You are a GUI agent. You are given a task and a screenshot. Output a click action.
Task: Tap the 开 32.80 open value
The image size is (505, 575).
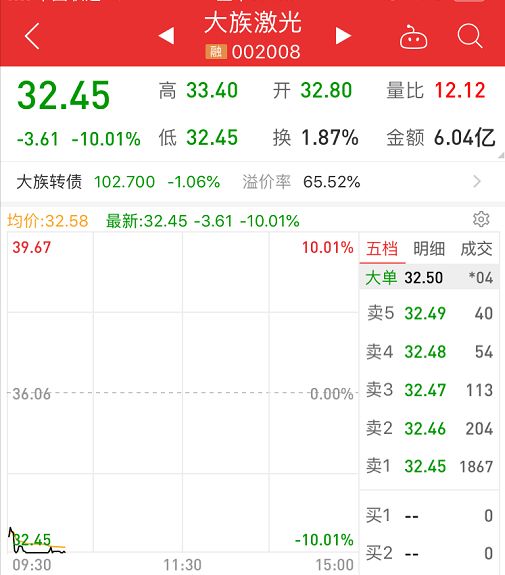point(326,90)
